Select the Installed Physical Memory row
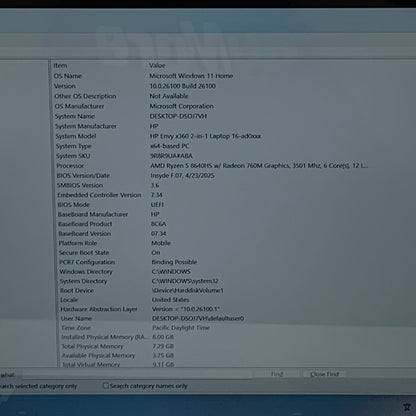 tap(233, 337)
